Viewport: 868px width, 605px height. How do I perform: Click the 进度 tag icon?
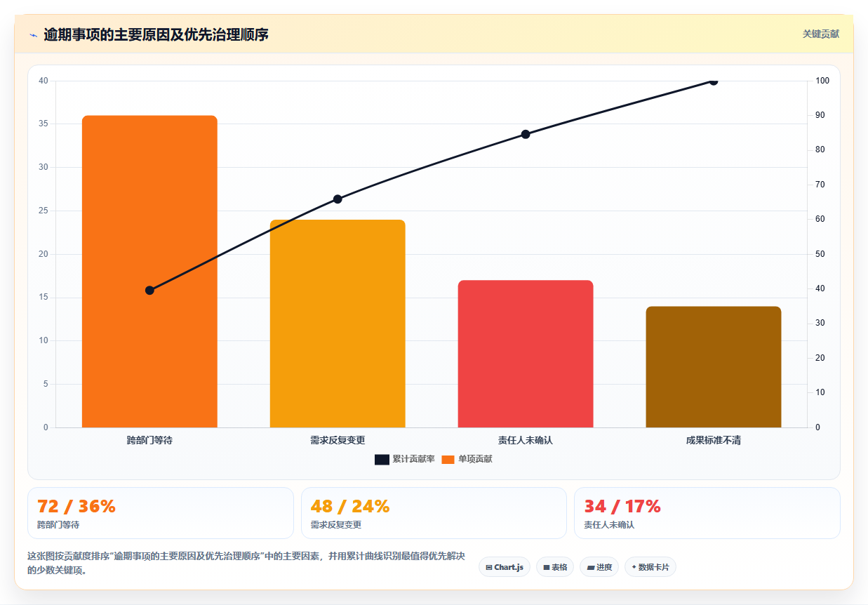590,567
